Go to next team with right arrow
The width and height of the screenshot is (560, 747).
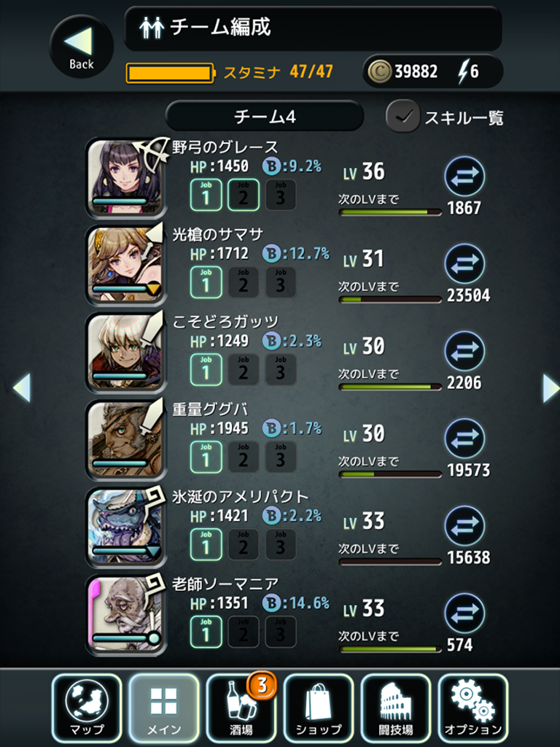tap(551, 388)
